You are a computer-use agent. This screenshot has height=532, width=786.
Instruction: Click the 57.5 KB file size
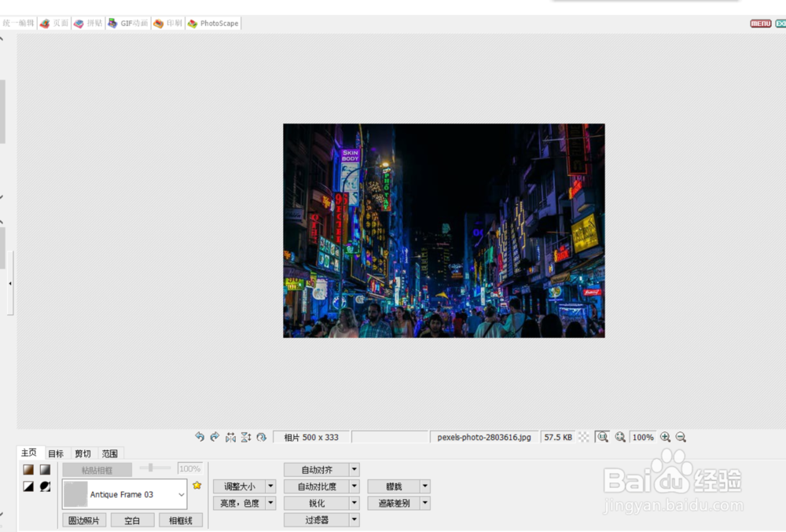[558, 437]
